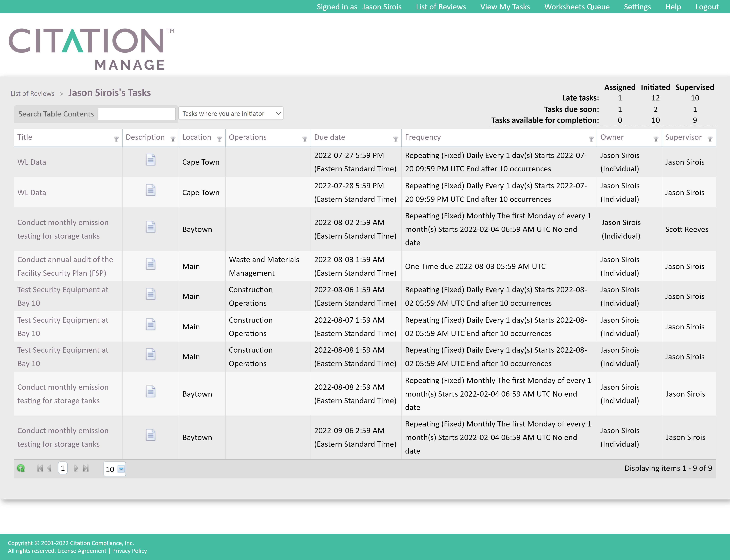The height and width of the screenshot is (560, 730).
Task: Click the 'Jason Sirois's Tasks' page heading
Action: (110, 93)
